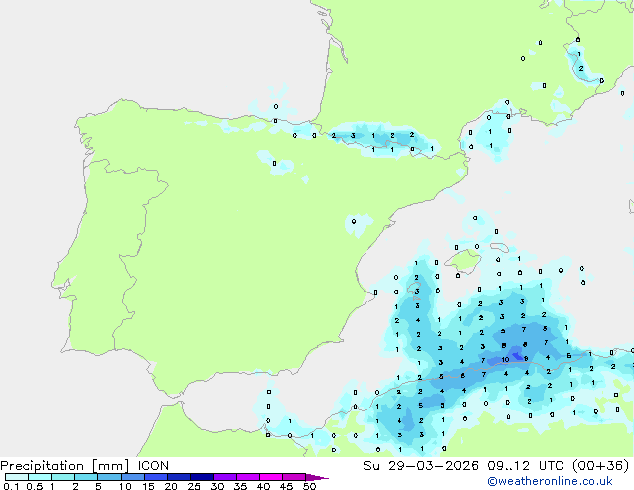The image size is (634, 490).
Task: Click the '(00+36)' forecast offset text
Action: [x=601, y=466]
